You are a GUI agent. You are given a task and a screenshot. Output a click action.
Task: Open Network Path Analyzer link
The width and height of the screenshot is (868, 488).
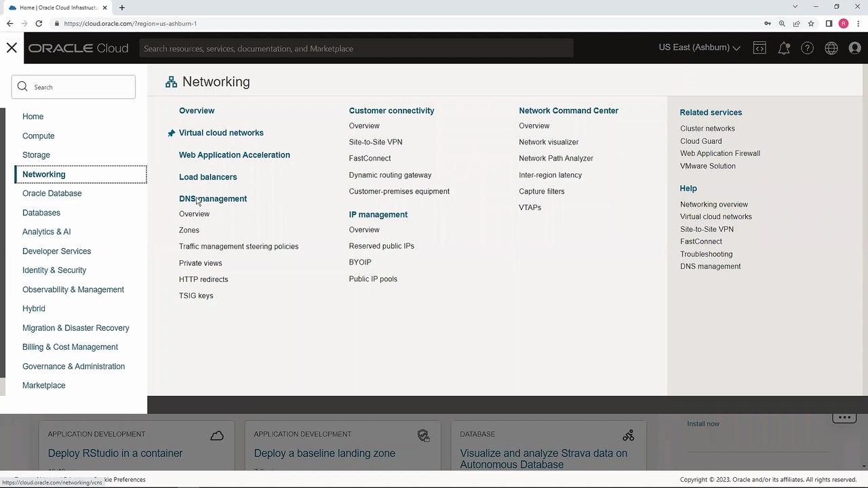pyautogui.click(x=556, y=158)
